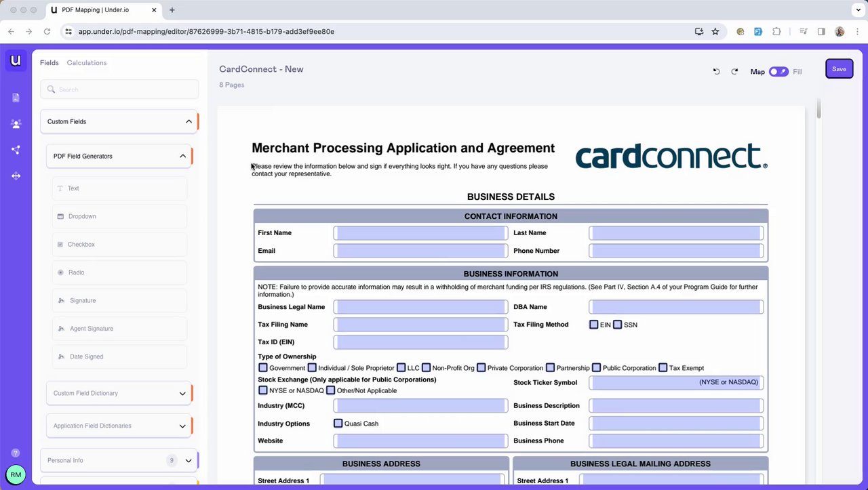Viewport: 868px width, 490px height.
Task: Open the documents icon in left sidebar
Action: 16,98
